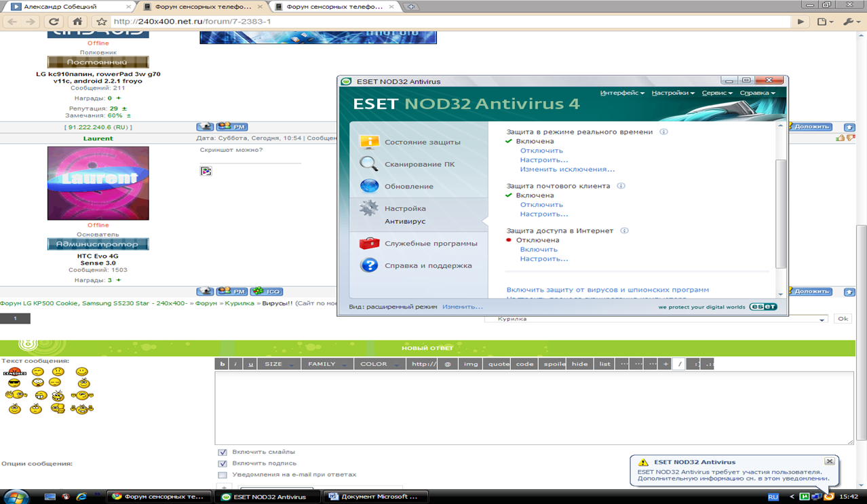Click the magnifier icon for PC scanning
This screenshot has height=504, width=867.
(x=369, y=163)
